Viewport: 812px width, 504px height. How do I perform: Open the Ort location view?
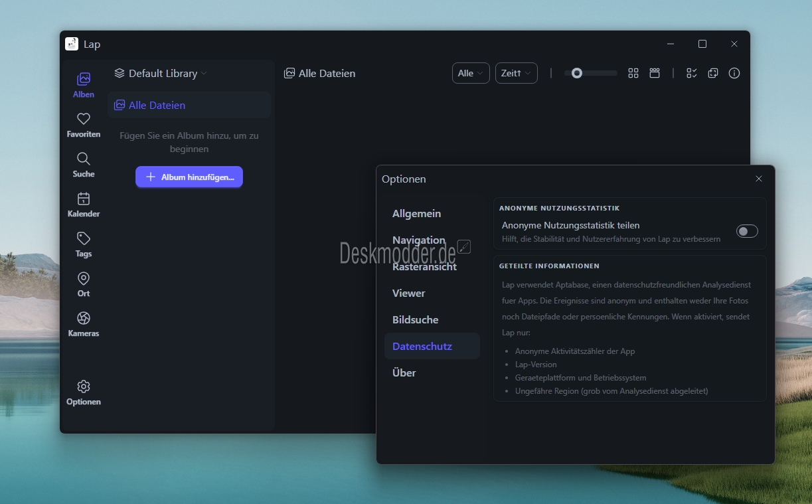click(84, 284)
